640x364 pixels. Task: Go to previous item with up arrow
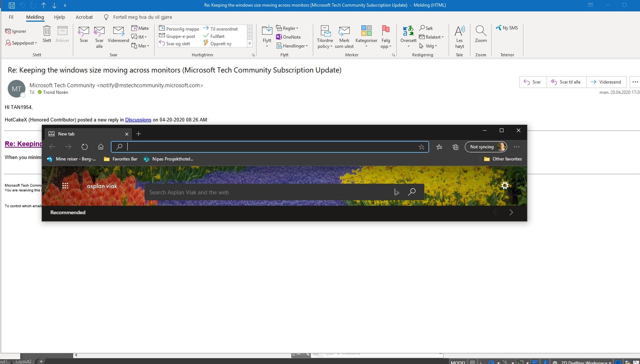(x=44, y=5)
